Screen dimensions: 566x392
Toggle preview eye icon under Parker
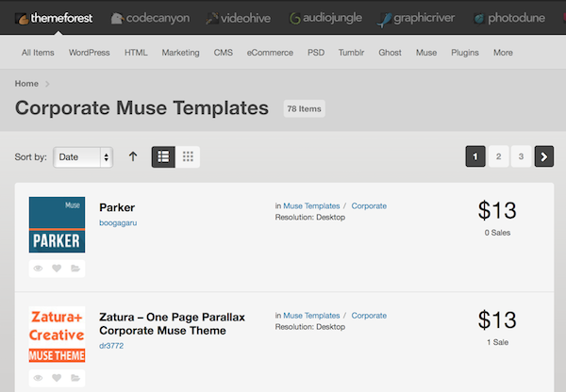tap(39, 269)
